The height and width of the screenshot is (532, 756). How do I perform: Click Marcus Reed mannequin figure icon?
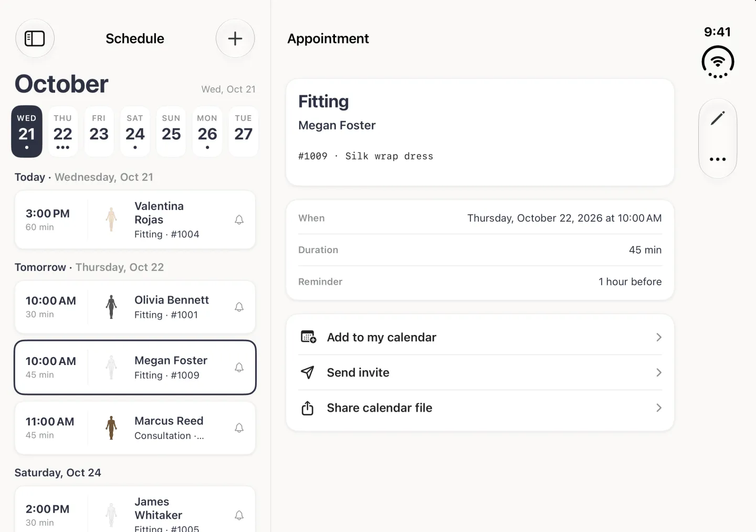tap(111, 428)
